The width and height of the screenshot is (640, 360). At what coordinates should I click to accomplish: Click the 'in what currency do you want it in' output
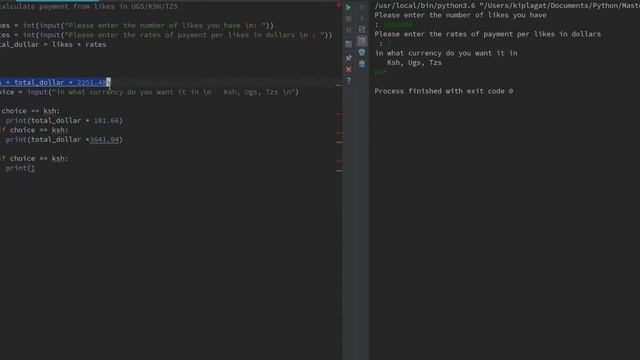point(446,53)
